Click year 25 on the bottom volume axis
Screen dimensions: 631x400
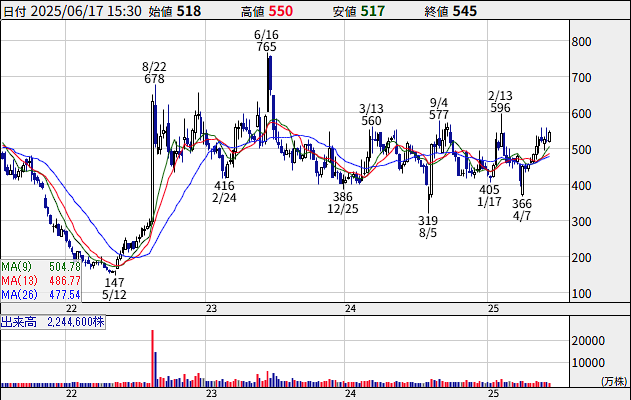coord(493,394)
